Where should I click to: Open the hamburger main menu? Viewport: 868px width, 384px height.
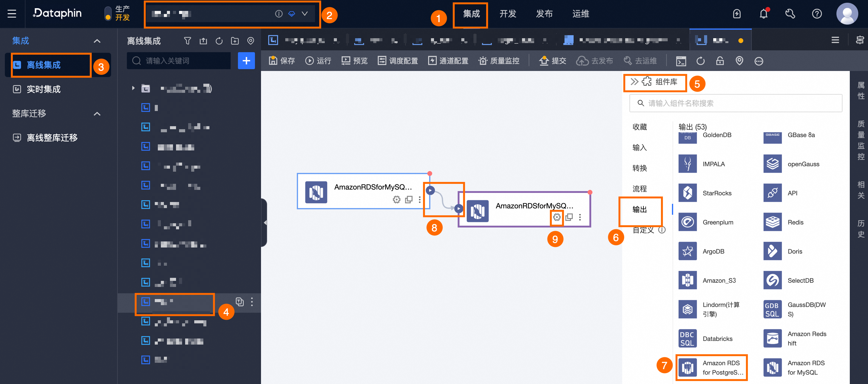pos(12,14)
